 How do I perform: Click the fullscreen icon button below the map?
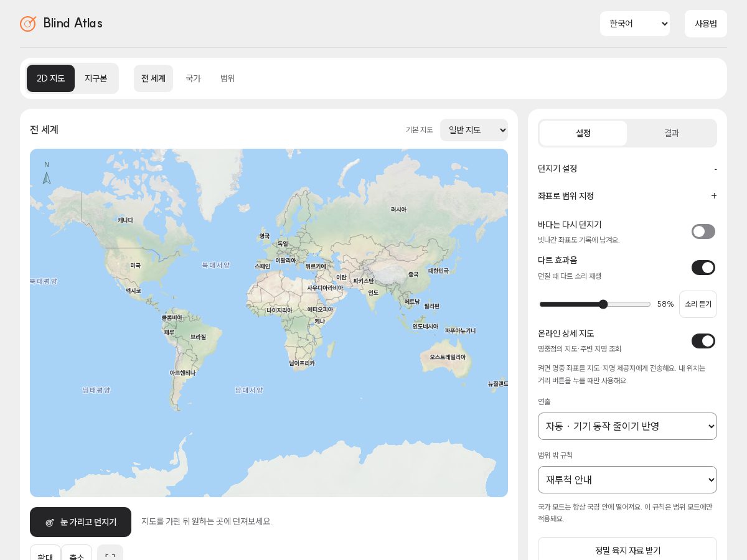(x=110, y=556)
